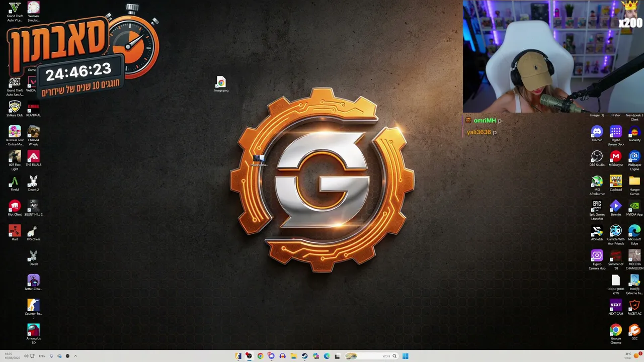
Task: Launch the Epic Games Launcher icon
Action: point(597,210)
